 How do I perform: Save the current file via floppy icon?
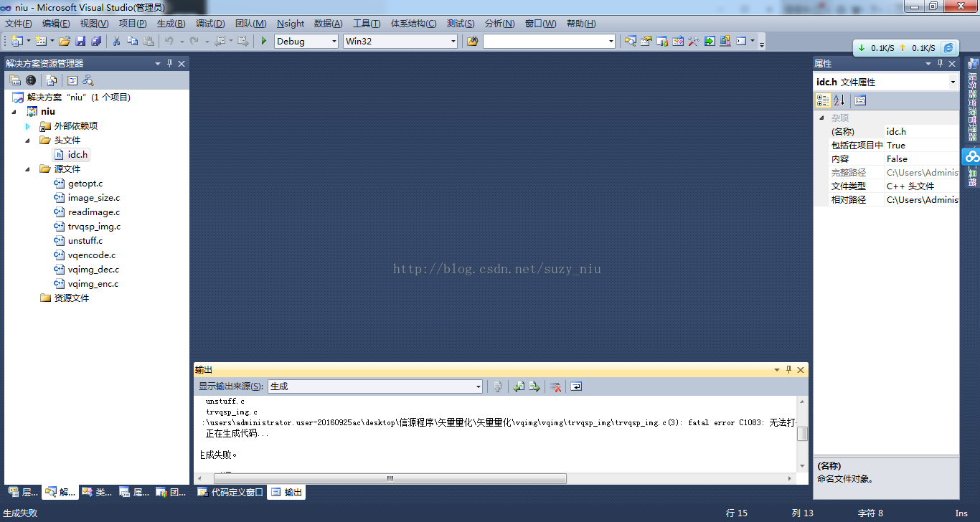[80, 42]
